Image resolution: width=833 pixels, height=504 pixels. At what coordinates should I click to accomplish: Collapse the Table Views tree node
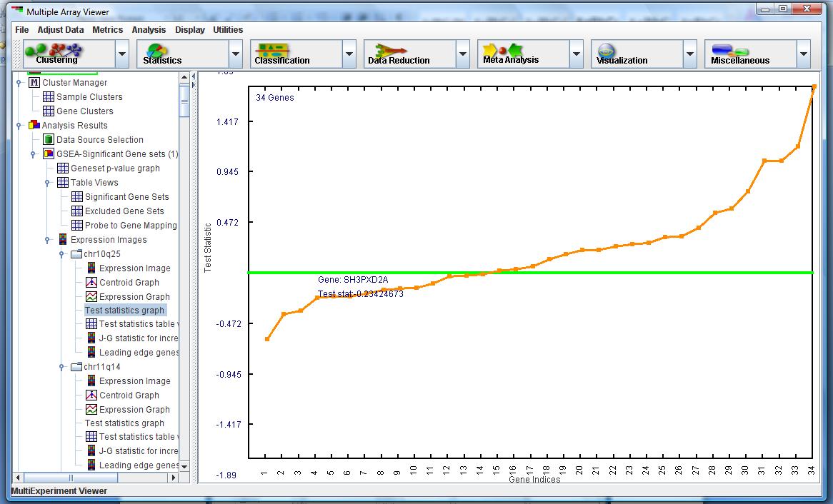coord(48,183)
